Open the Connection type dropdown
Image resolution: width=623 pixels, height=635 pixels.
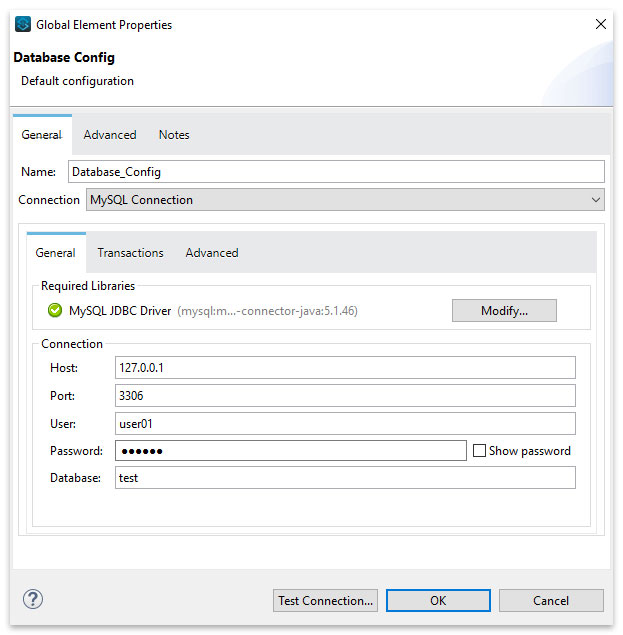click(345, 200)
